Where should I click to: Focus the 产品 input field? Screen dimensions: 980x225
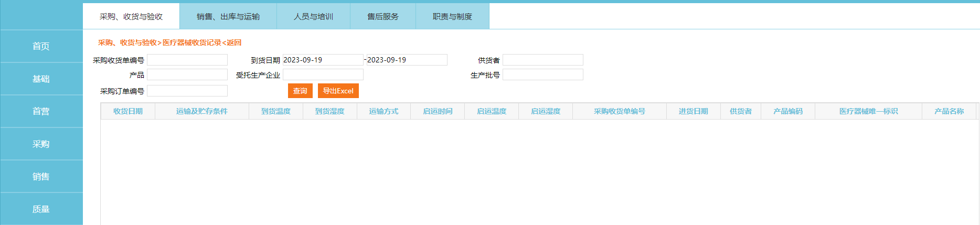(187, 74)
